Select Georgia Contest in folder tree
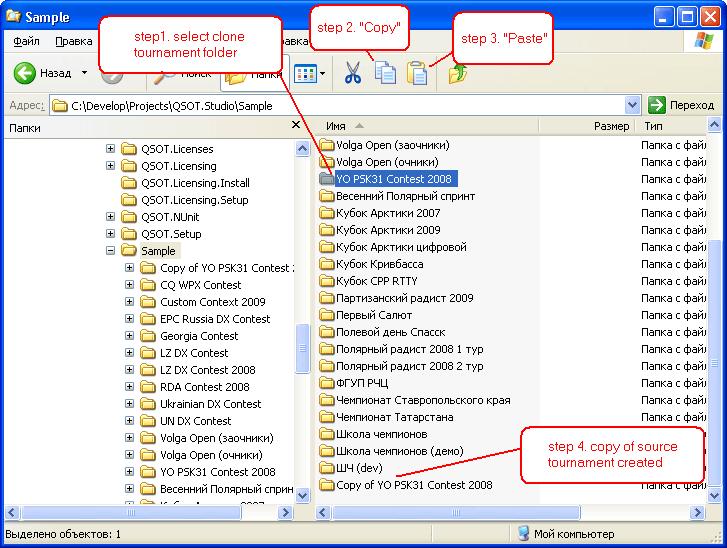Screen dimensions: 727x548 coord(199,336)
